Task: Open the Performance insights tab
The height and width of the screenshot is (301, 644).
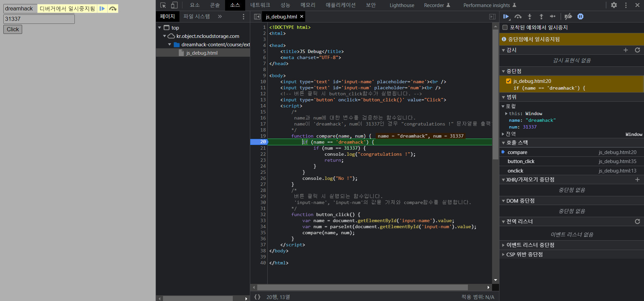Action: tap(490, 5)
